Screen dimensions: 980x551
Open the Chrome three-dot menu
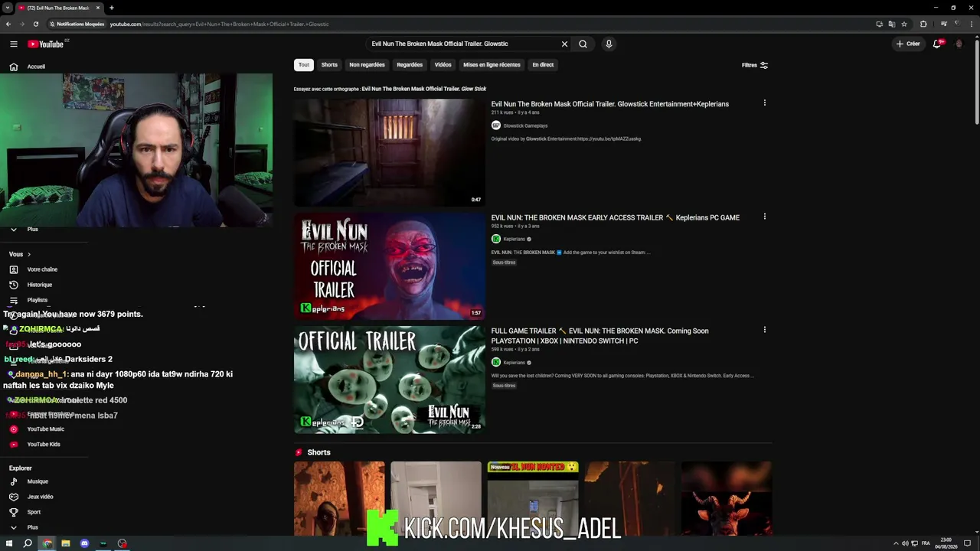click(970, 24)
